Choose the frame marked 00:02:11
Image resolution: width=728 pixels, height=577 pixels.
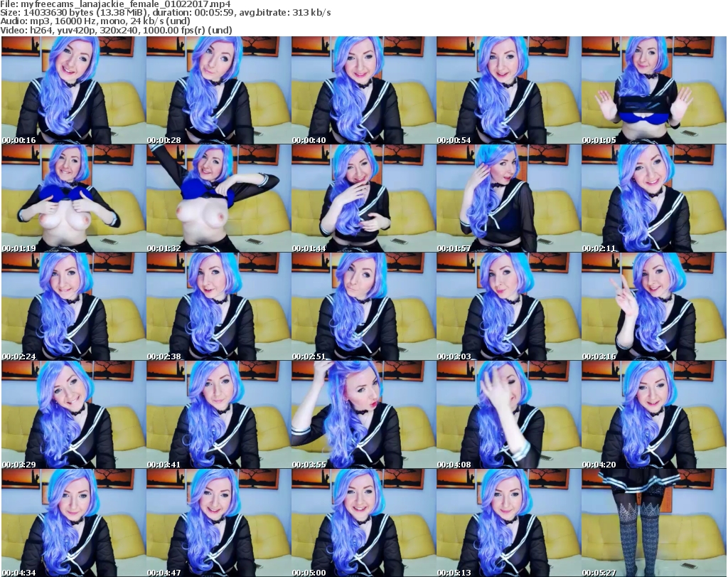click(x=654, y=198)
